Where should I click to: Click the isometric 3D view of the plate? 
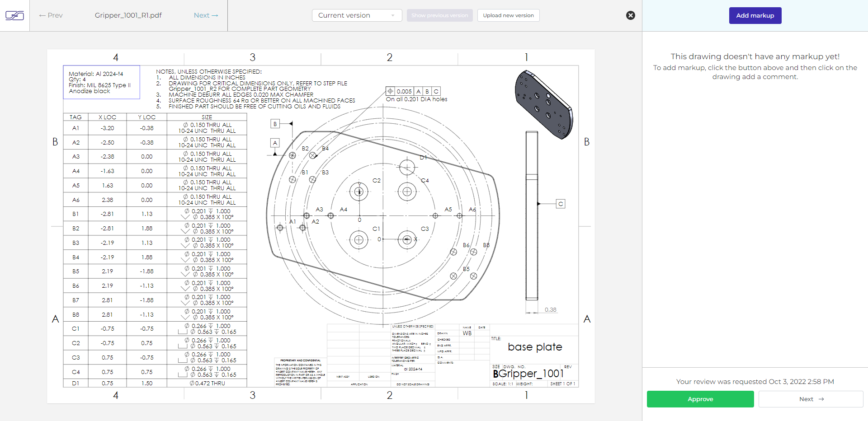click(x=543, y=104)
